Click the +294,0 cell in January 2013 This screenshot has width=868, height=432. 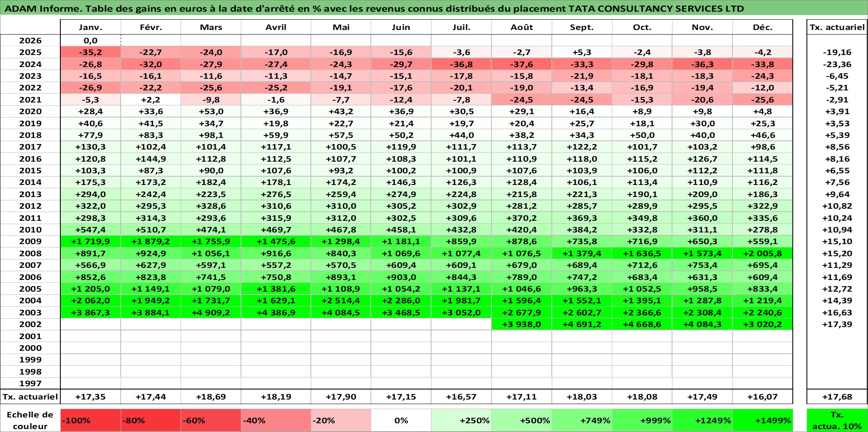click(x=91, y=194)
